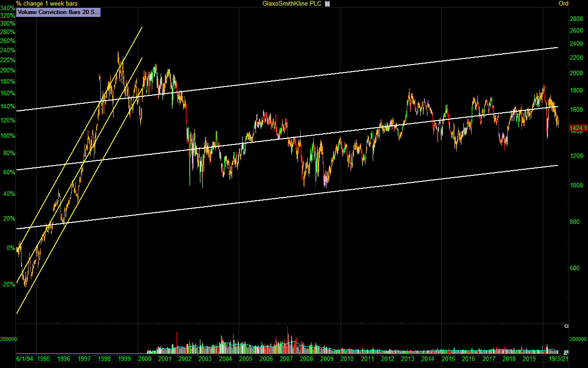
Task: Click the '340%' percent axis label
Action: [x=8, y=8]
